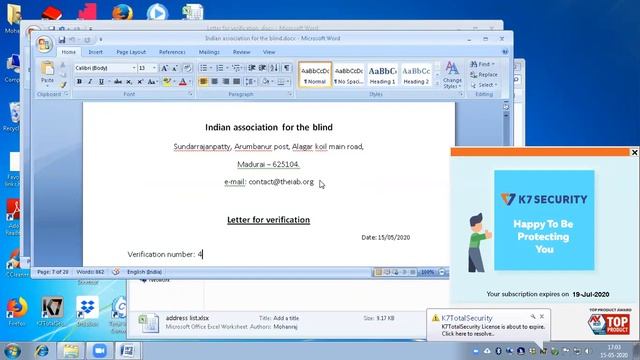
Task: Apply the No Spacing style
Action: click(349, 75)
